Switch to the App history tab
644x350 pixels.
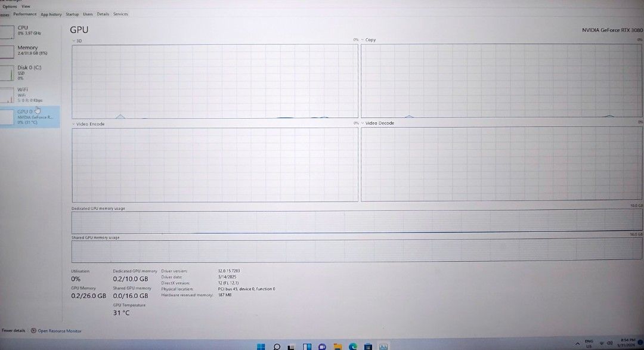tap(51, 14)
